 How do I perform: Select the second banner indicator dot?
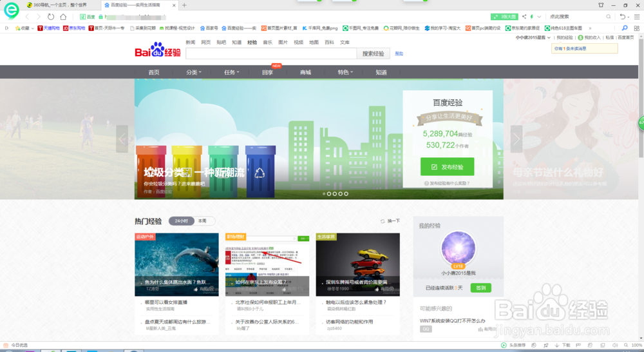coord(329,193)
